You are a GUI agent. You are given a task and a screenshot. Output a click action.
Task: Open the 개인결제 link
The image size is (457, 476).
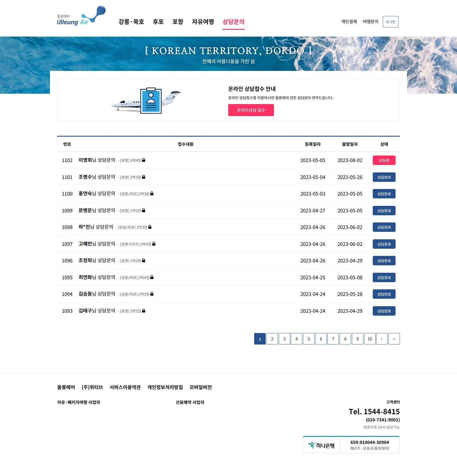click(x=349, y=22)
